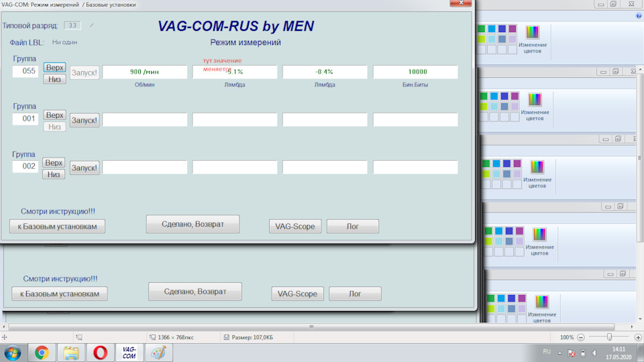Screen dimensions: 644x362
Task: Click Paint vertical scrollbar thumb
Action: click(x=640, y=158)
